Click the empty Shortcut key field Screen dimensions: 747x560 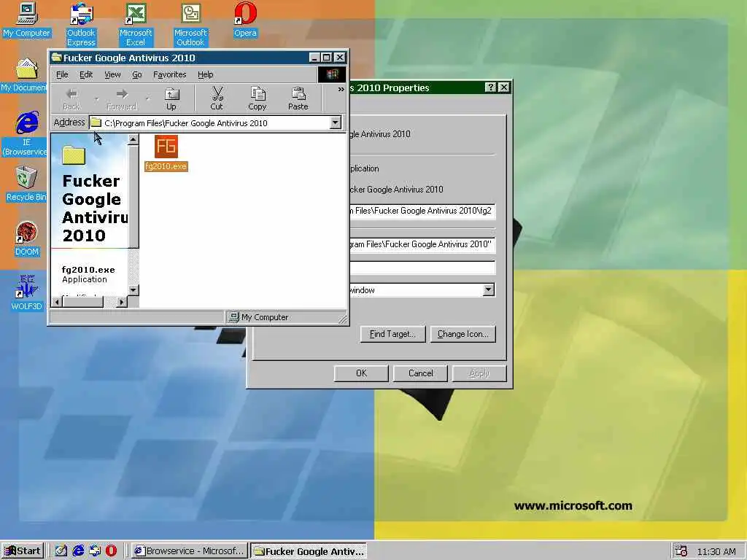tap(422, 268)
